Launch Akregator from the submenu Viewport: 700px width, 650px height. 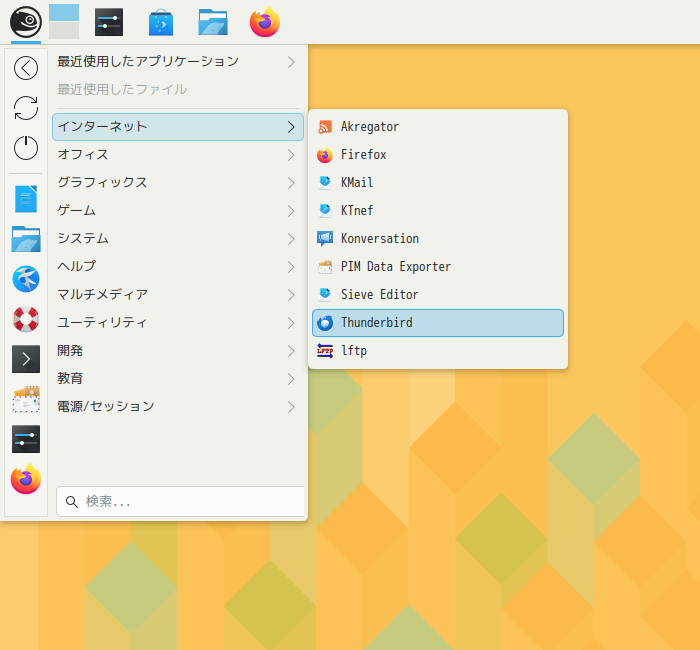pos(438,127)
